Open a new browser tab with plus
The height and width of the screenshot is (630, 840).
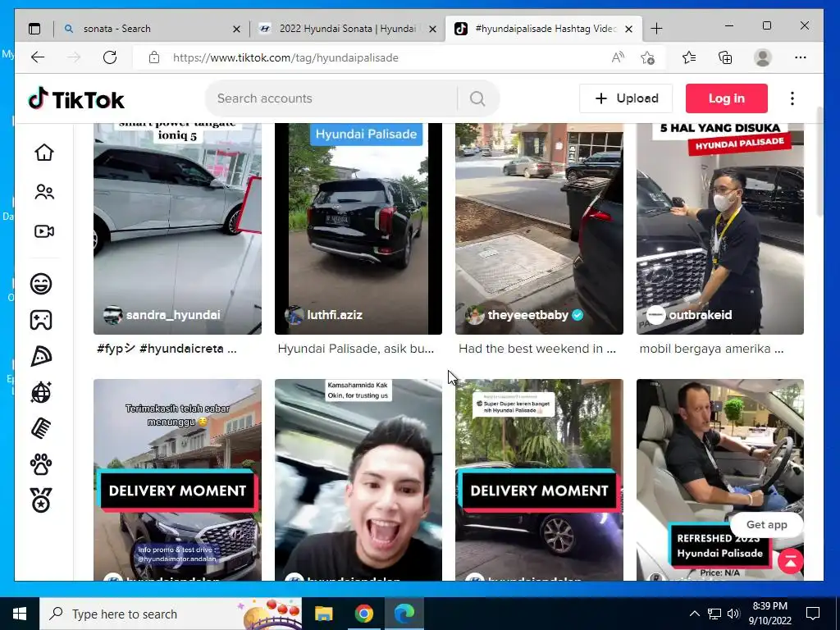(x=657, y=29)
